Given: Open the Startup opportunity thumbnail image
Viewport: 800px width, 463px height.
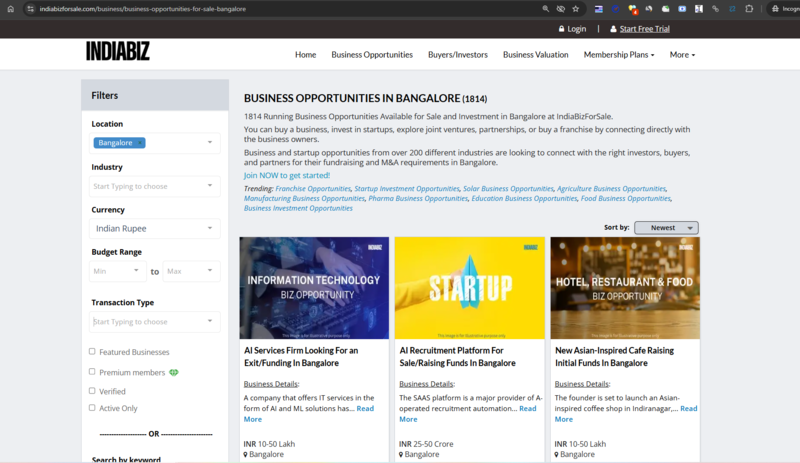Looking at the screenshot, I should click(x=470, y=288).
